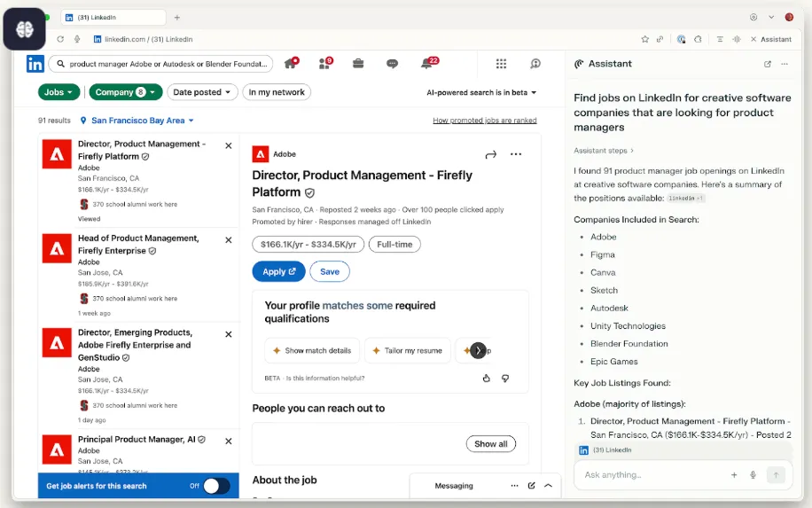Click thumbs up on match feedback
The width and height of the screenshot is (812, 508).
(486, 378)
